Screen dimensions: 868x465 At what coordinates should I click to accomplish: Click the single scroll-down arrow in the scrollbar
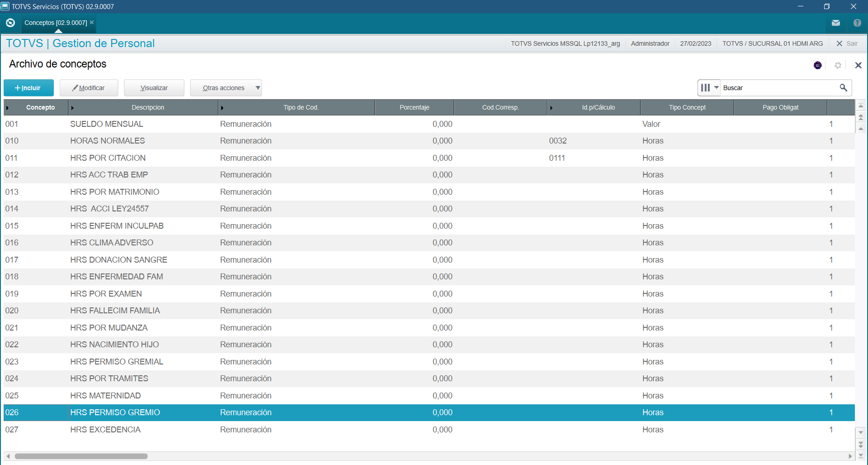click(x=861, y=432)
